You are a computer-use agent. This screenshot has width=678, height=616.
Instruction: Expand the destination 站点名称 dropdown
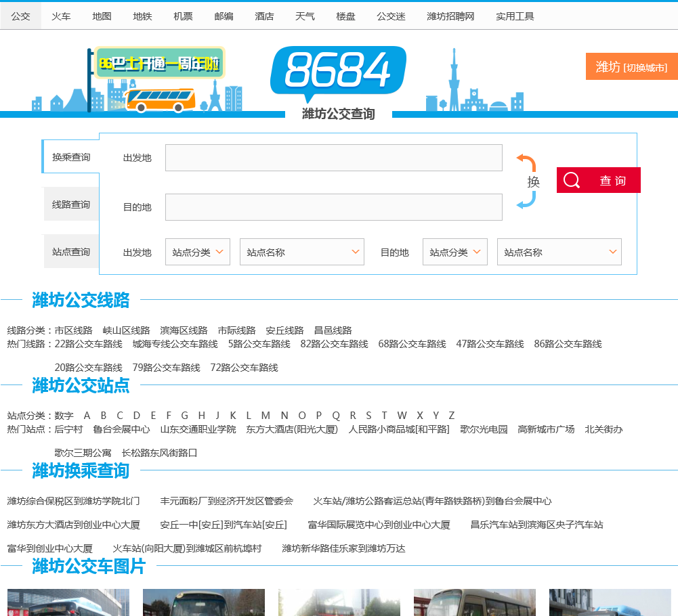(559, 252)
